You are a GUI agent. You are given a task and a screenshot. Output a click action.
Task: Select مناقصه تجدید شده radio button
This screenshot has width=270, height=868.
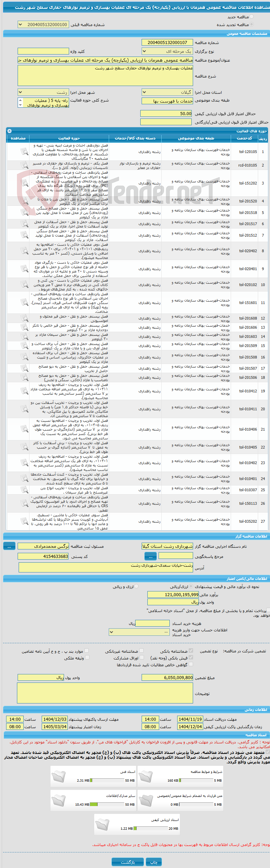251,24
